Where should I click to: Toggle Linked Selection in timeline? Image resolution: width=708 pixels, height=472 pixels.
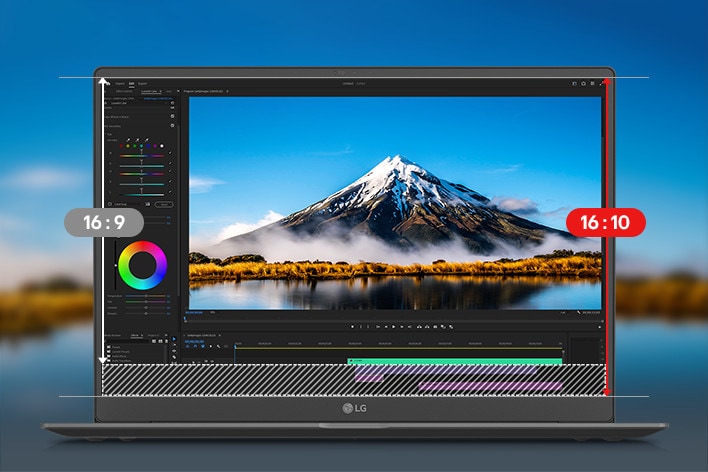203,346
